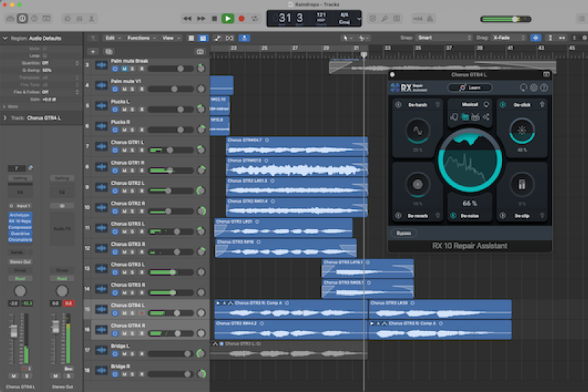The image size is (588, 392).
Task: Toggle the Show Automation button
Action: (217, 38)
